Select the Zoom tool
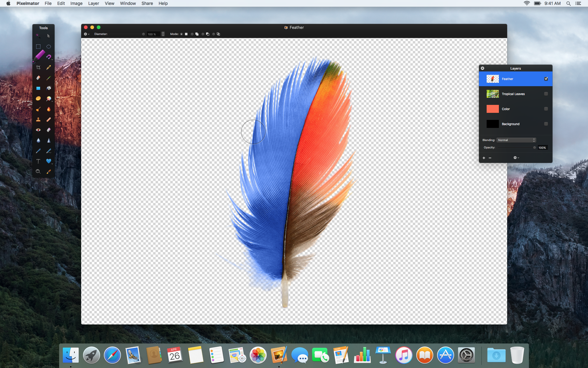 (x=38, y=171)
